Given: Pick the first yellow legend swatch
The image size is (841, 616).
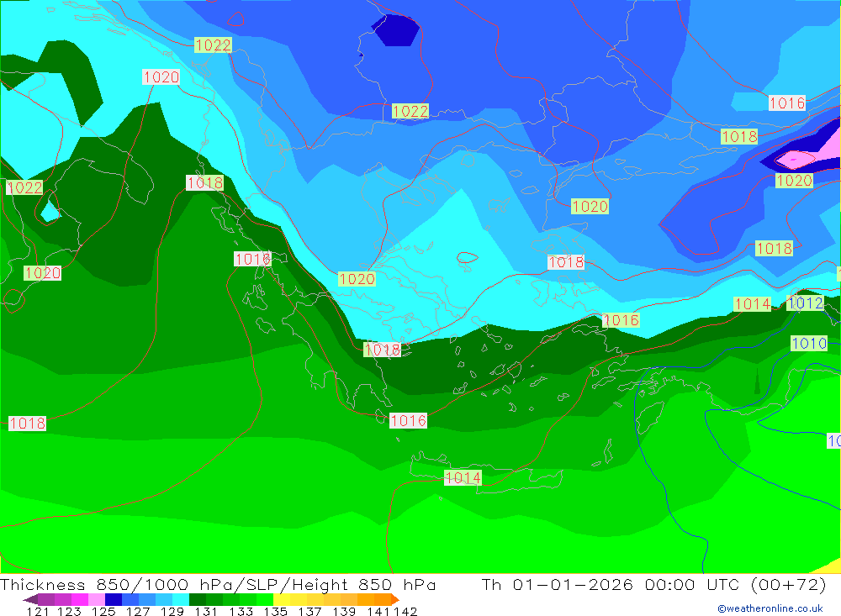Looking at the screenshot, I should pyautogui.click(x=282, y=599).
